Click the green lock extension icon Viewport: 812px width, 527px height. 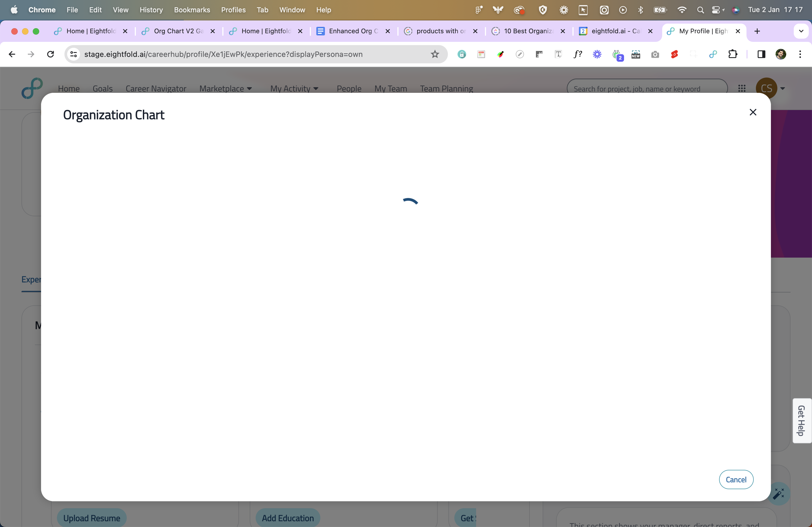[462, 54]
